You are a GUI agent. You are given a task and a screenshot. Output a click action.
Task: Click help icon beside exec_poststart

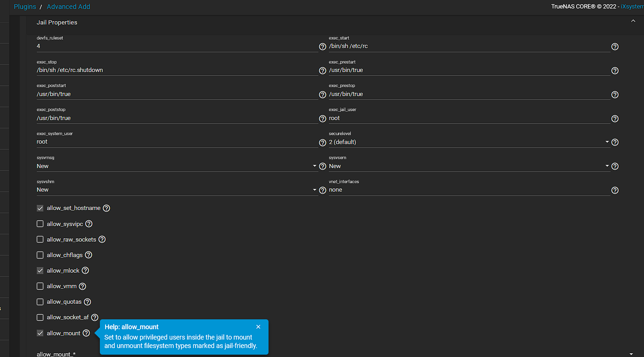pyautogui.click(x=323, y=95)
